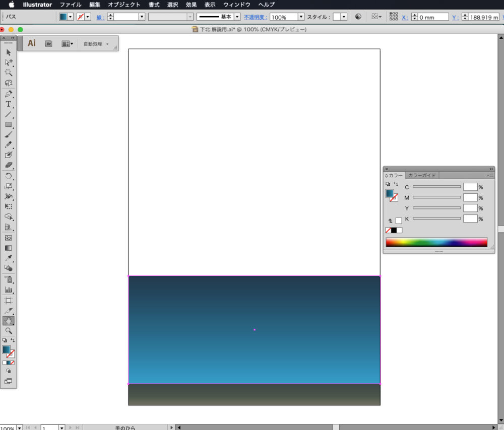
Task: Select the Zoom magnifier tool
Action: [9, 331]
